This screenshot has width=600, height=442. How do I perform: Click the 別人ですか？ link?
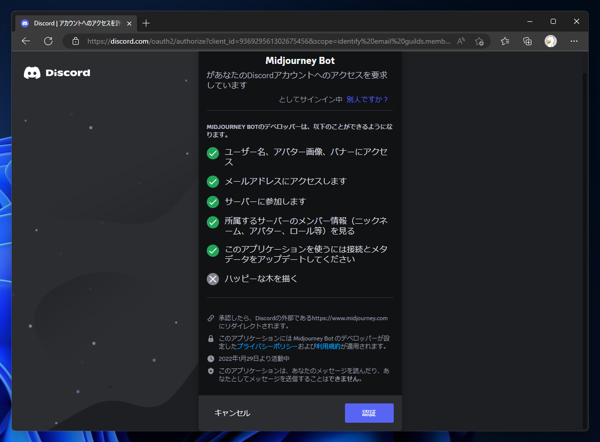[367, 99]
